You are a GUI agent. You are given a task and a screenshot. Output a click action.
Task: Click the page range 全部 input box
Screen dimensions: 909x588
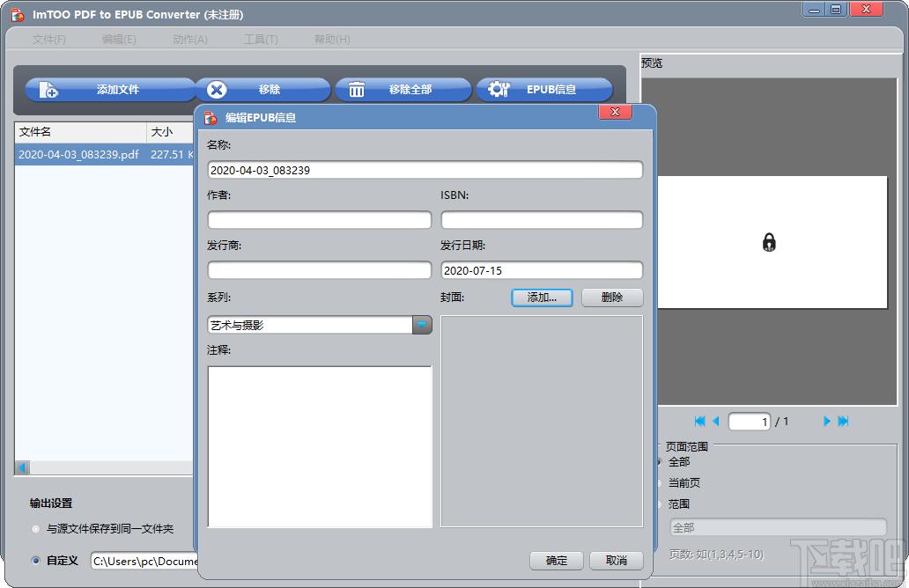pos(778,527)
